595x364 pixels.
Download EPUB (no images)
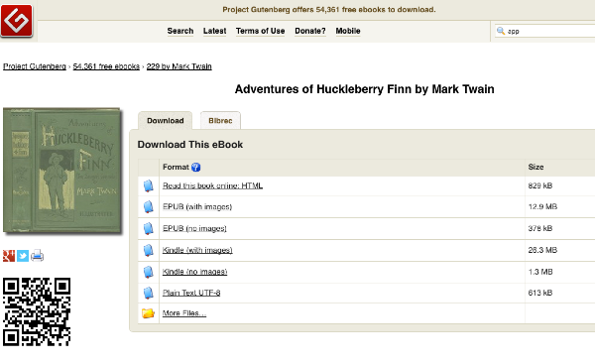pyautogui.click(x=194, y=228)
